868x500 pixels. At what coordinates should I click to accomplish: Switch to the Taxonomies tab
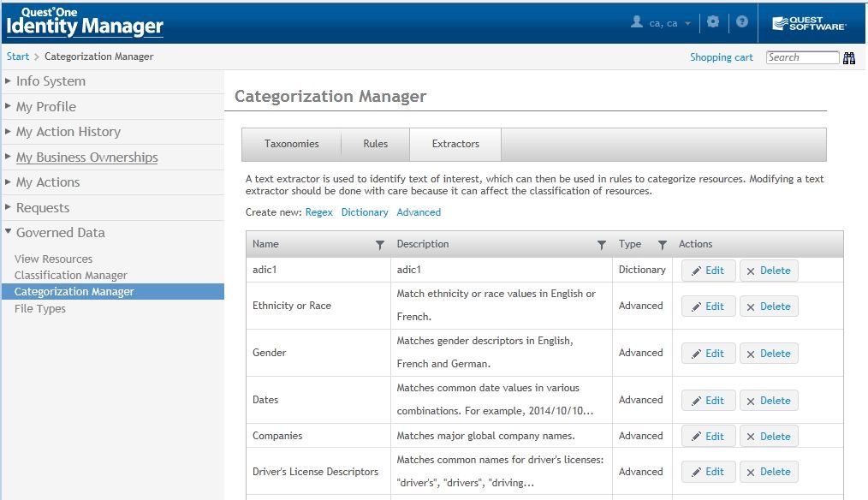[x=291, y=144]
